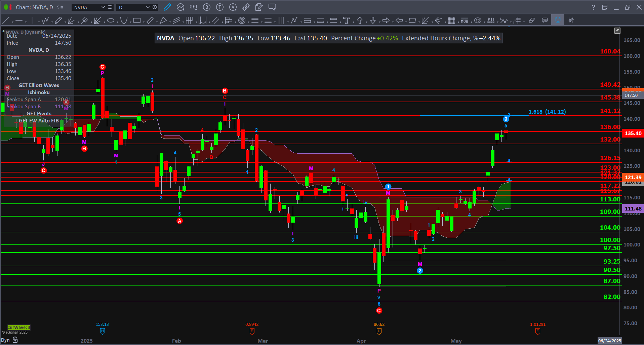This screenshot has height=345, width=644.
Task: Open the window layout dropdown icon
Action: (605, 7)
